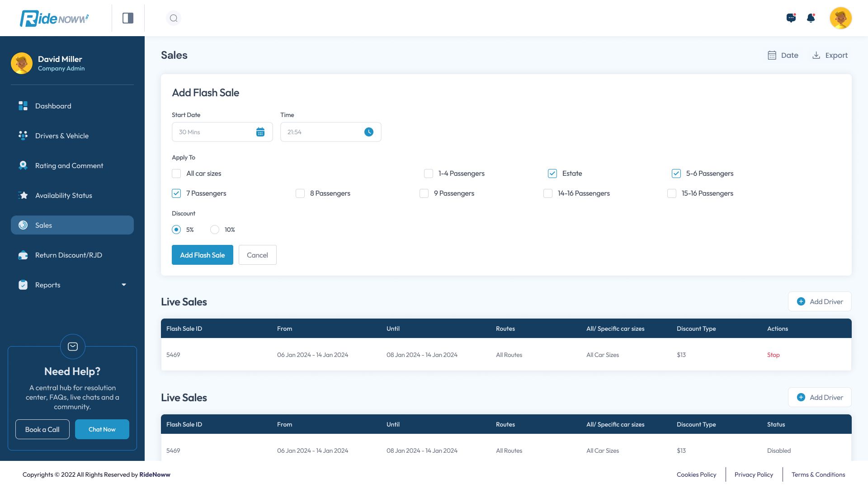Image resolution: width=868 pixels, height=488 pixels.
Task: Click the Actions column header
Action: (778, 328)
